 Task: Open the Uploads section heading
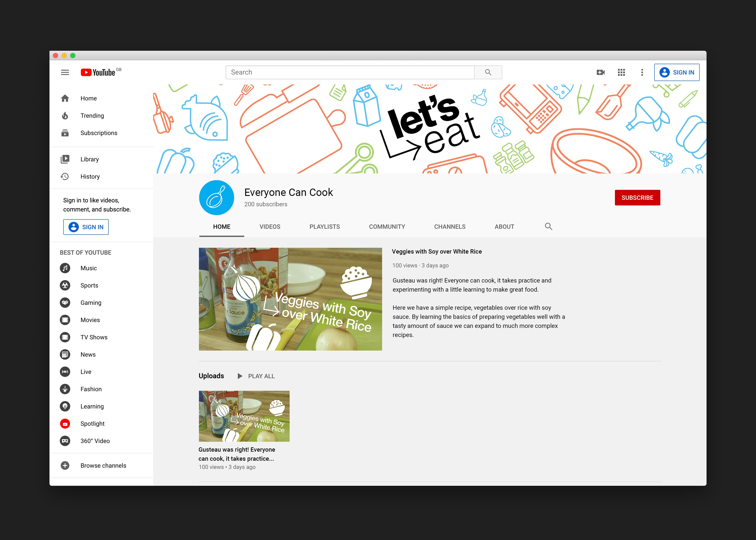click(211, 376)
